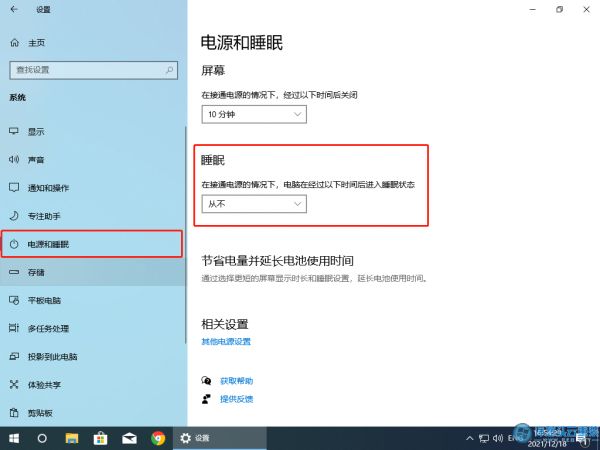Open 多任务处理 multitasking settings
600x450 pixels.
(93, 328)
